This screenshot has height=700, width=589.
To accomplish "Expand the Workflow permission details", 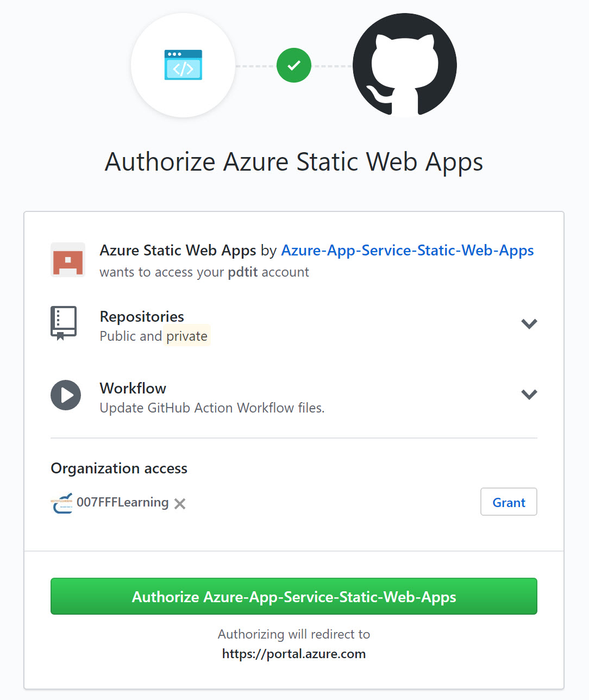I will [x=529, y=395].
